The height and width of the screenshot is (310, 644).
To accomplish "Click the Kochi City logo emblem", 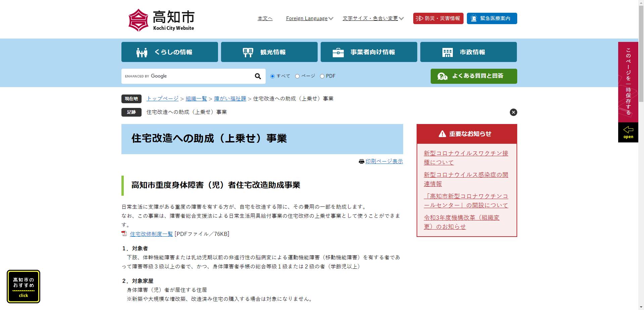I will point(138,19).
